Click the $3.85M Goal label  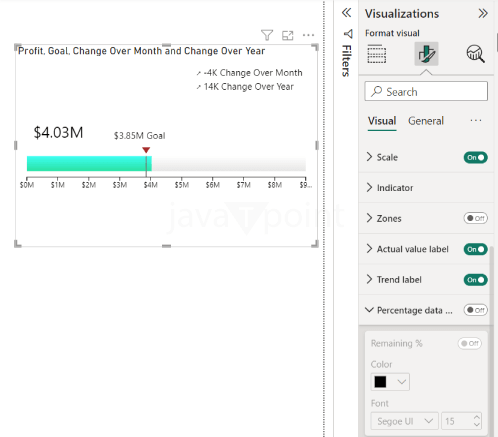click(x=139, y=136)
